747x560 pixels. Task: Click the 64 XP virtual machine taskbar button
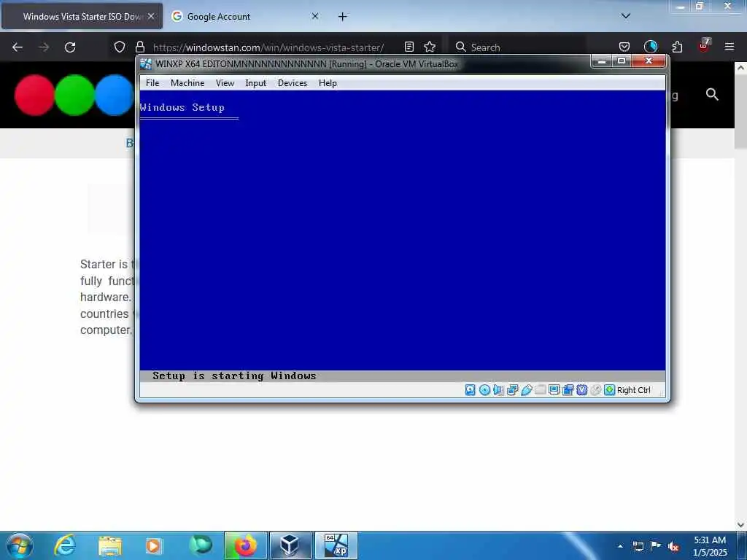click(336, 545)
